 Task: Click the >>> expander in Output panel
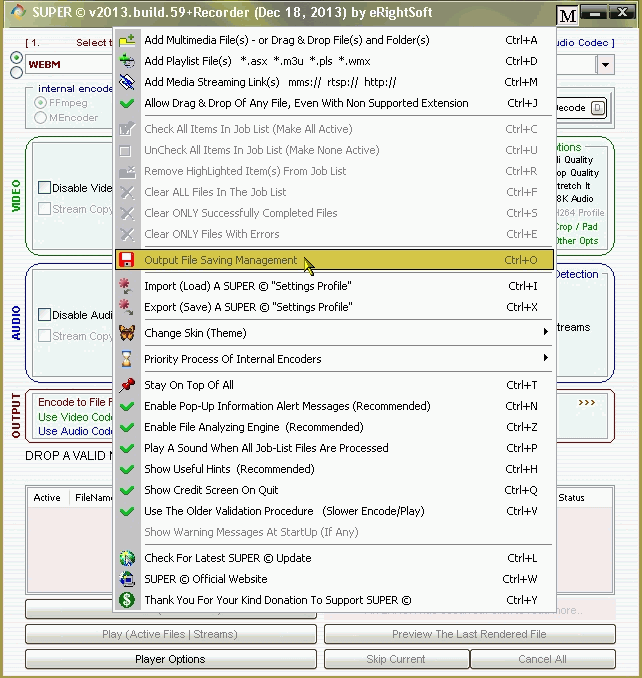(x=587, y=403)
